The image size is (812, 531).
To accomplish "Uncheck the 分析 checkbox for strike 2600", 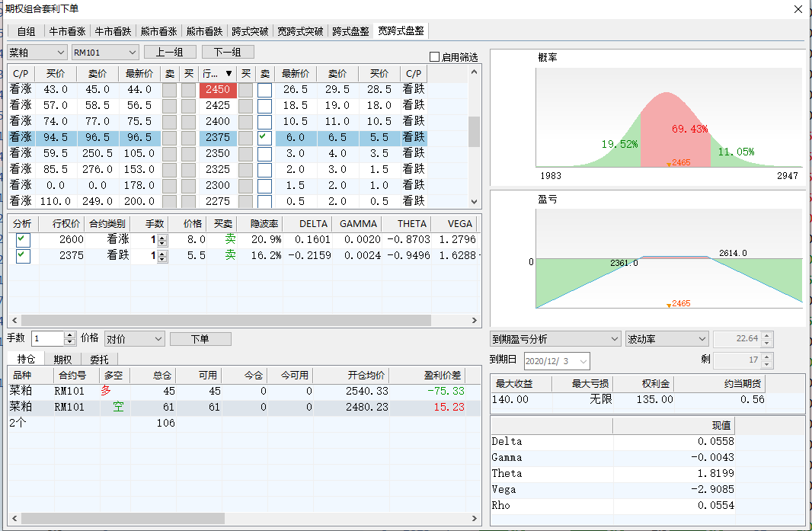I will click(22, 239).
